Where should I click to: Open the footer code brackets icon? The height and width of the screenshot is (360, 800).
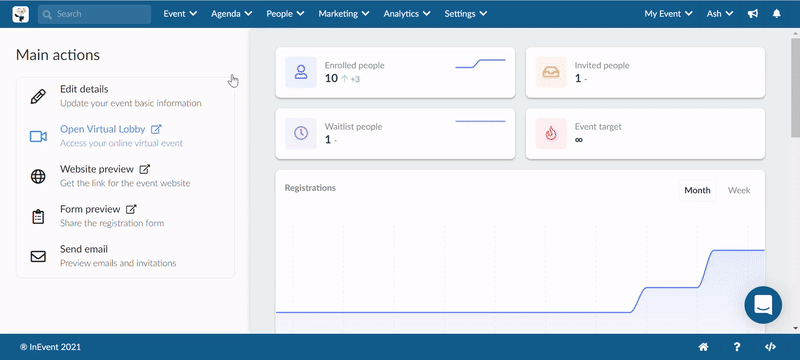coord(770,347)
